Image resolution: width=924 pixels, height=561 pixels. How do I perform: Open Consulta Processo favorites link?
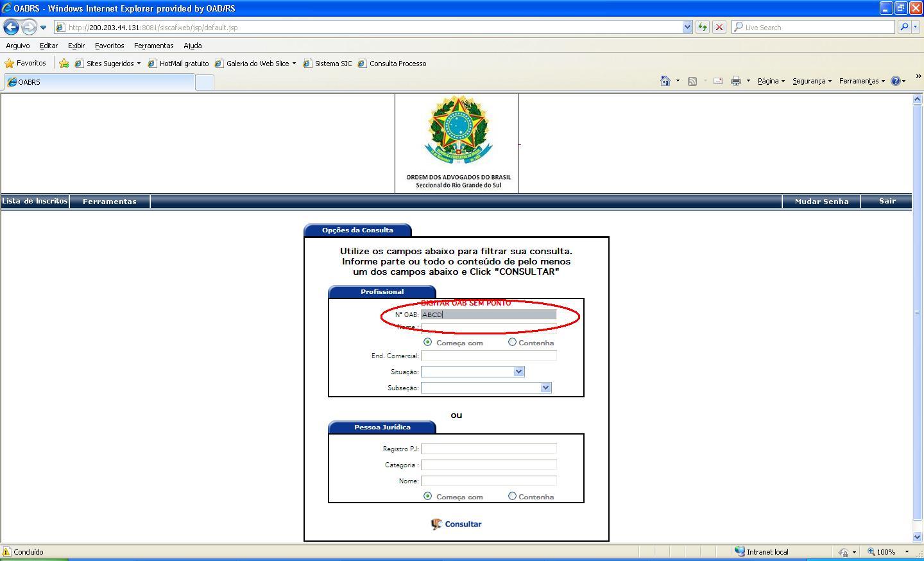tap(392, 64)
